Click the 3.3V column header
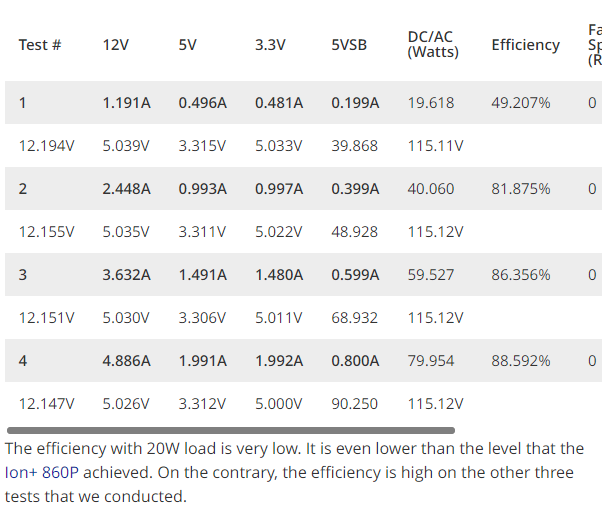The height and width of the screenshot is (520, 616). (270, 45)
